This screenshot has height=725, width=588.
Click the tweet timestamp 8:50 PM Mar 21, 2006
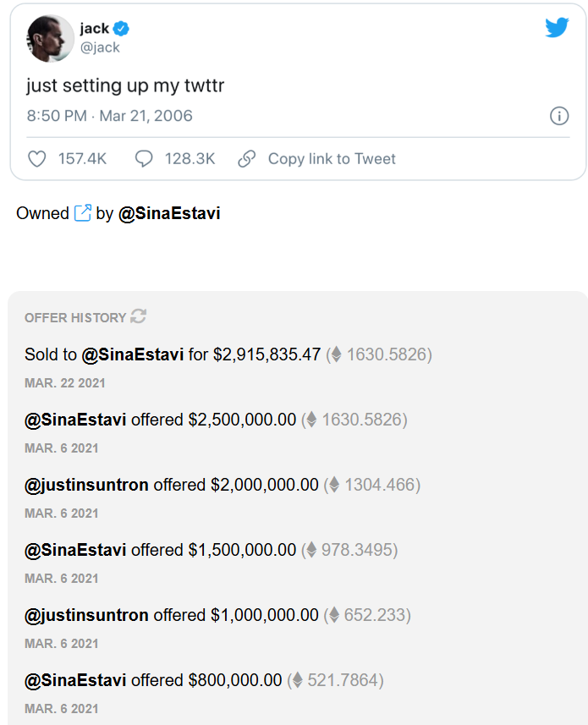[x=109, y=116]
